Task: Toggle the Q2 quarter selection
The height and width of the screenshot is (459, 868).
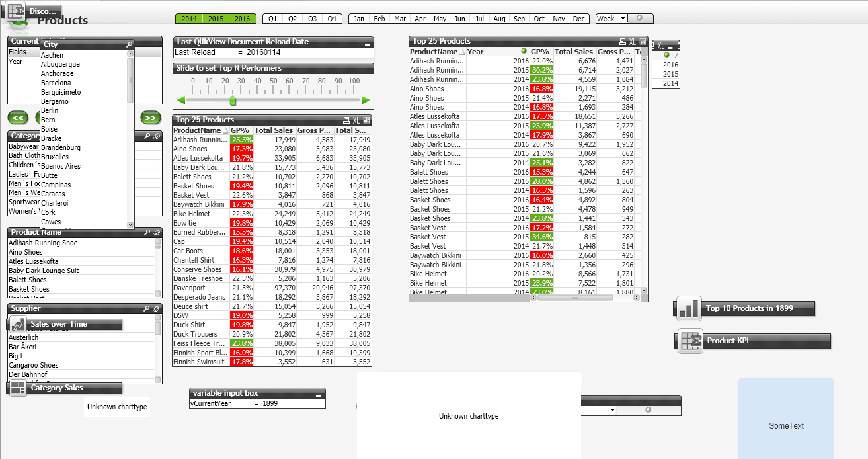Action: click(x=292, y=19)
